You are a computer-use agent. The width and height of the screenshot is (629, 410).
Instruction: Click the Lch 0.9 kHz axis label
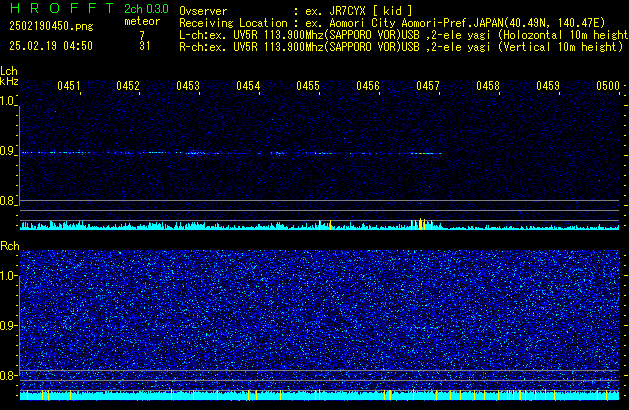pyautogui.click(x=8, y=151)
